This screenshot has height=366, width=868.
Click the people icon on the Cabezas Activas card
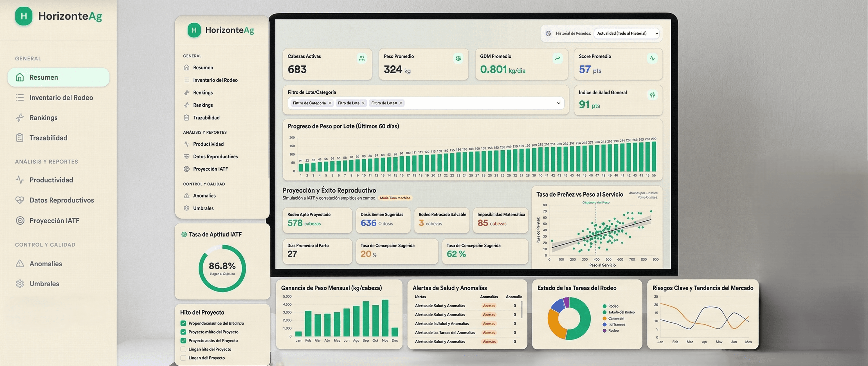pos(362,58)
